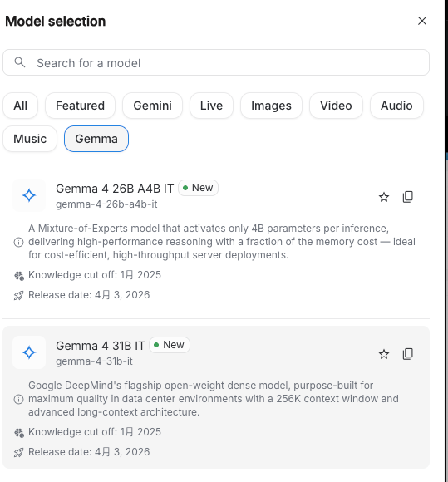Copy gemma-4-26b-a4b-it model ID

[x=408, y=197]
